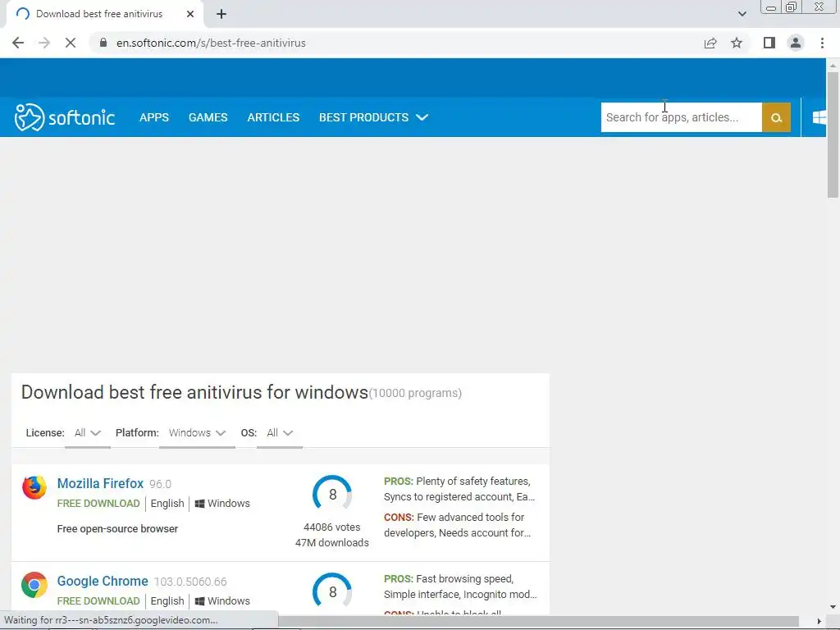Click the vertical page scrollbar thumb

coord(833,134)
